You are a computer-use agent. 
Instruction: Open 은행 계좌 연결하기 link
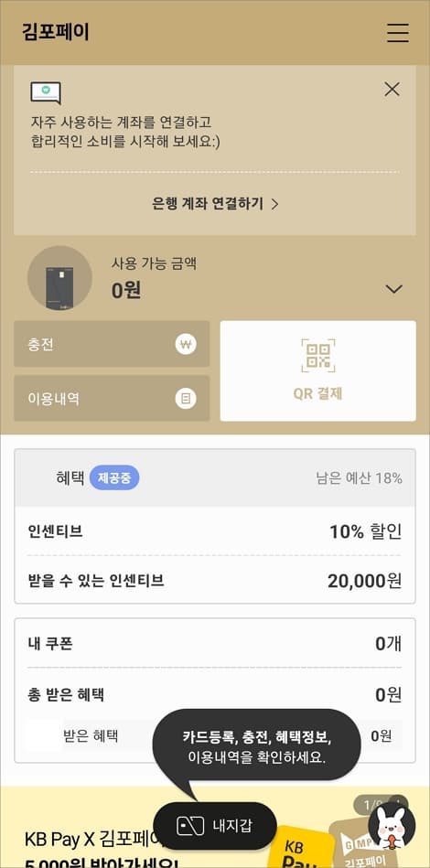click(x=215, y=204)
